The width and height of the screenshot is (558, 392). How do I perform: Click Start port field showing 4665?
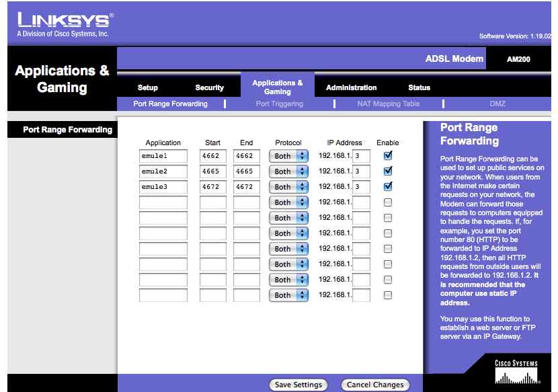click(213, 171)
